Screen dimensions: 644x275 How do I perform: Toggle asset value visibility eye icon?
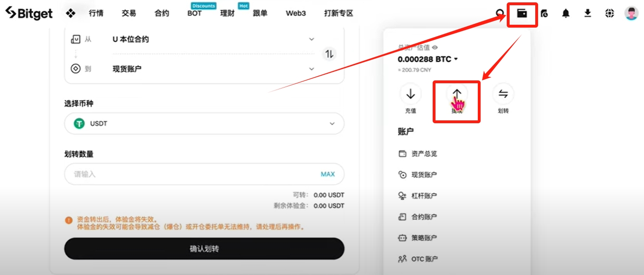435,48
